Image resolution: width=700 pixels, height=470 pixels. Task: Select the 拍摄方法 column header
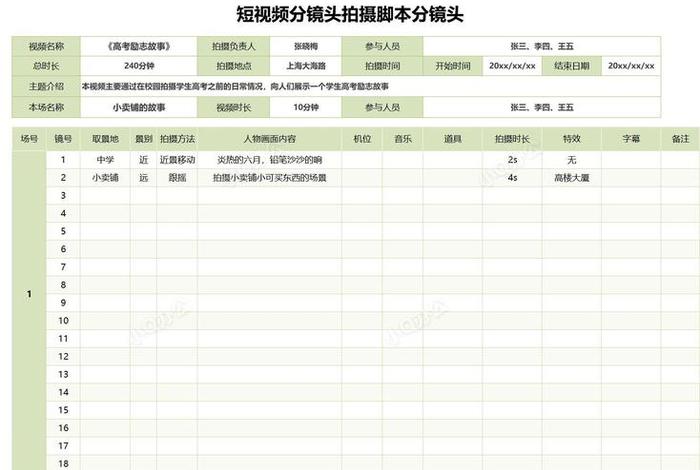(x=177, y=139)
